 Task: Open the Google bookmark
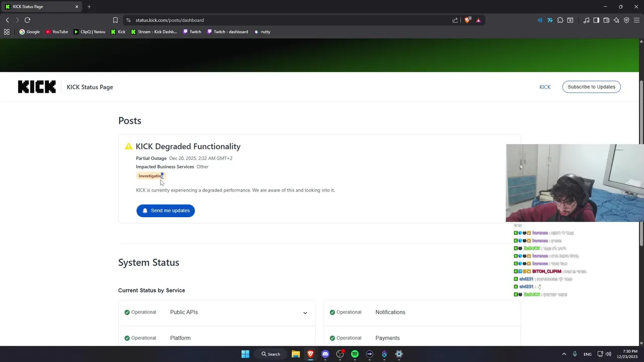coord(30,32)
